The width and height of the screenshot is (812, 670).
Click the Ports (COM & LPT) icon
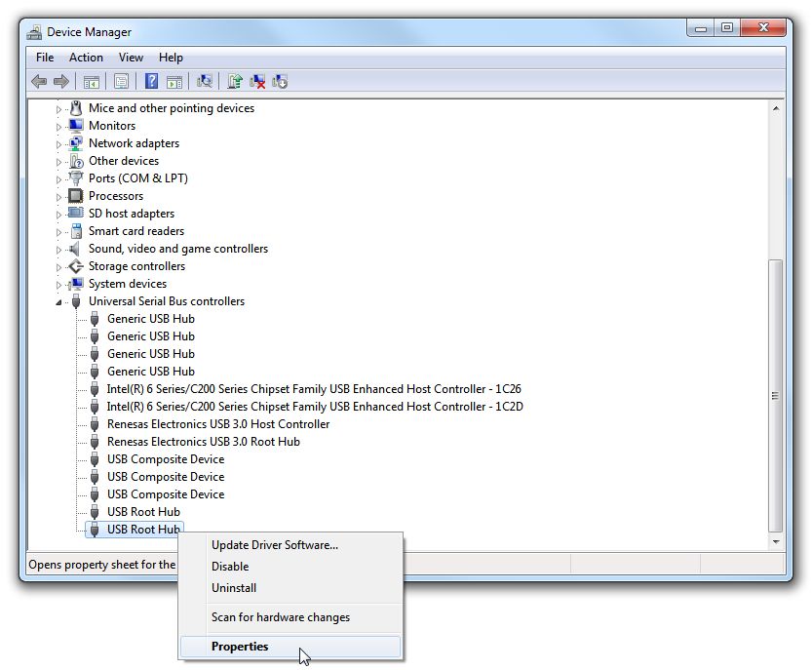tap(76, 178)
